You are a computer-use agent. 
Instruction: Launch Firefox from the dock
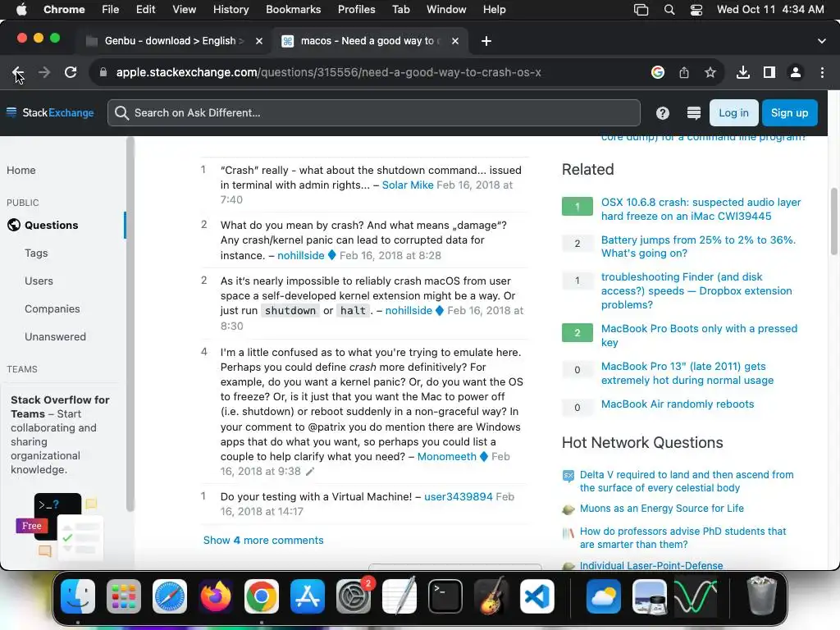click(216, 596)
